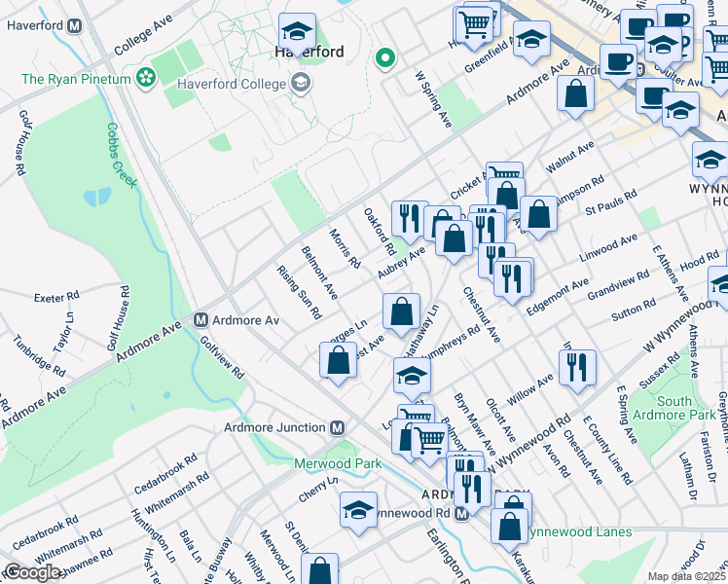This screenshot has width=728, height=584.
Task: Open the restaurant marker left of Edgemont Ave
Action: click(512, 279)
